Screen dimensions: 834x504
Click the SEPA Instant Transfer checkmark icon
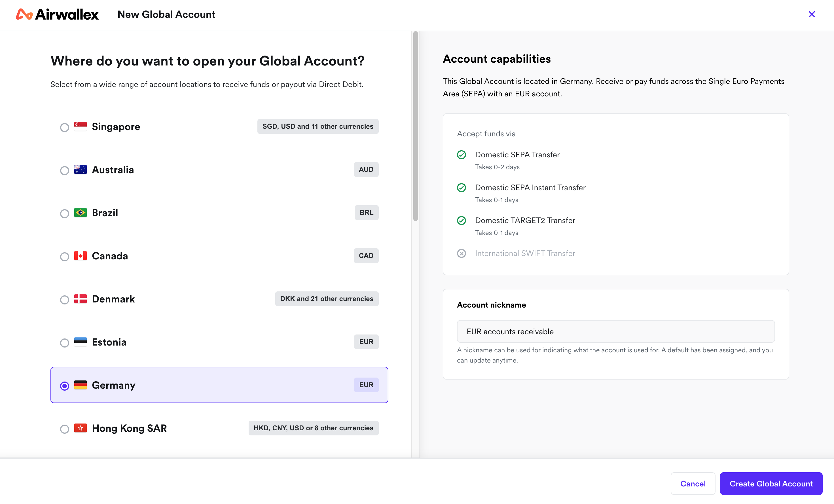tap(461, 188)
